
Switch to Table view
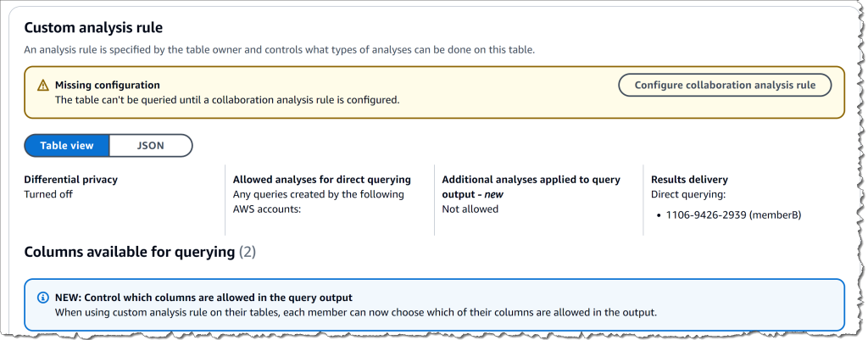coord(67,145)
